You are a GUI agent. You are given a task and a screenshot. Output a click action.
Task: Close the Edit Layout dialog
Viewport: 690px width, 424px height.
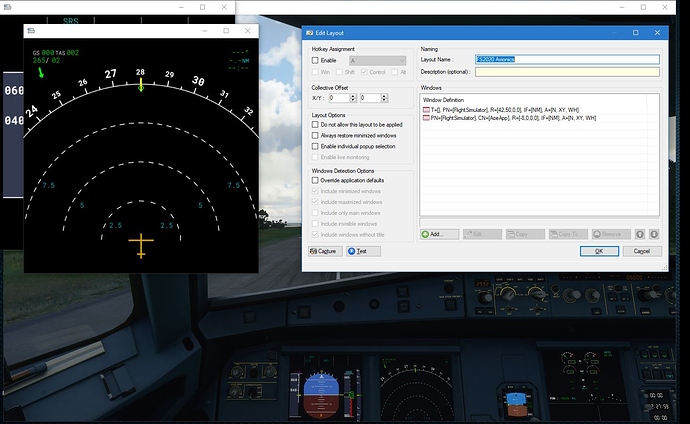[x=657, y=33]
